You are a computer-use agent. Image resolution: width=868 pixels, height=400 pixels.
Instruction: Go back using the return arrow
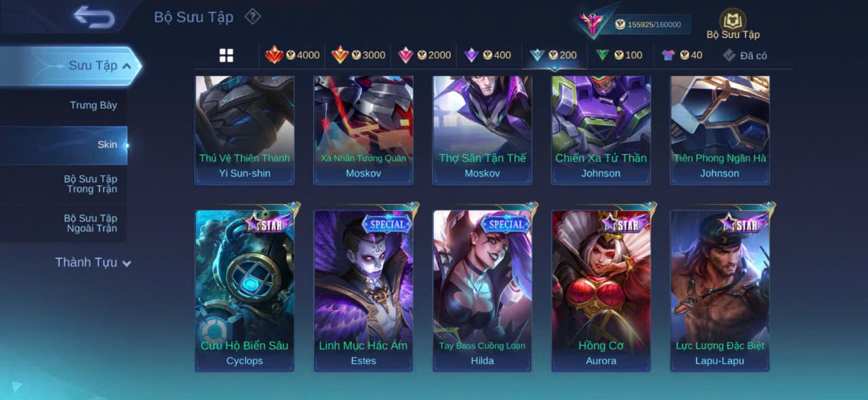(94, 17)
